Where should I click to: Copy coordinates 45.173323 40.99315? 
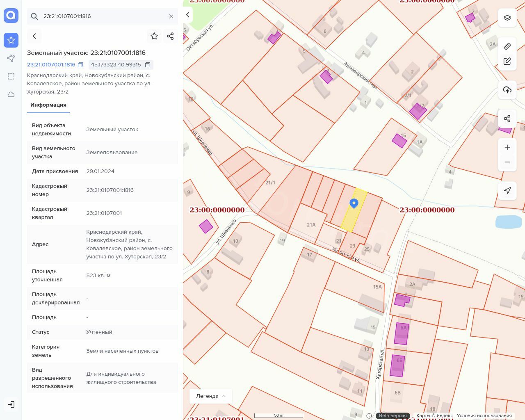pyautogui.click(x=148, y=65)
